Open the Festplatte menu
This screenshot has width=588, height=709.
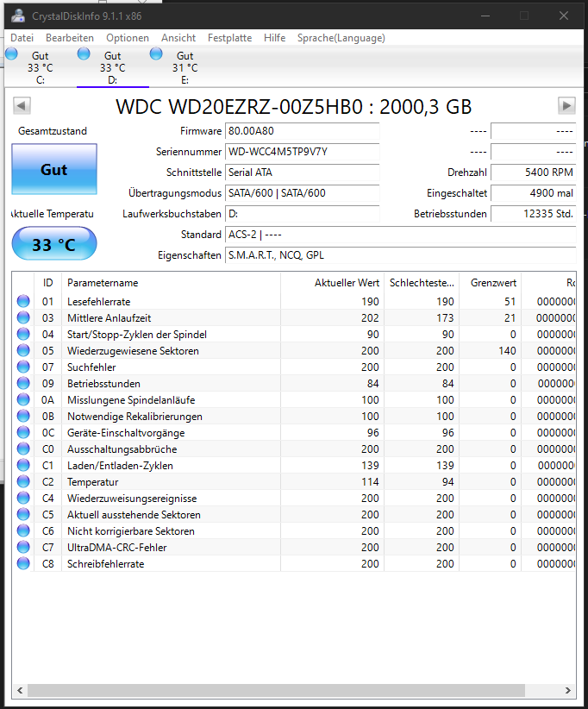pos(229,38)
